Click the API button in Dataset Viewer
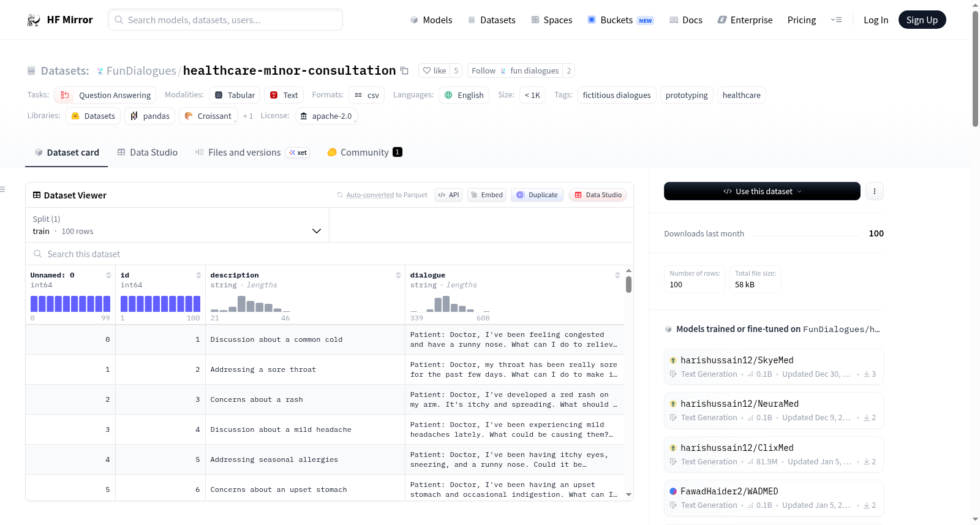Screen dimensions: 980x525 click(x=448, y=195)
